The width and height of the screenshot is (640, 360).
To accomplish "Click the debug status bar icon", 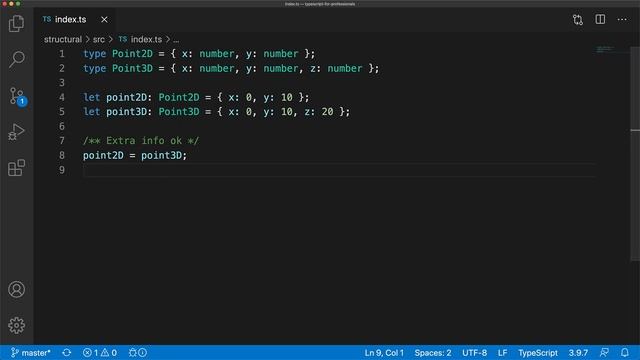I will (x=138, y=353).
